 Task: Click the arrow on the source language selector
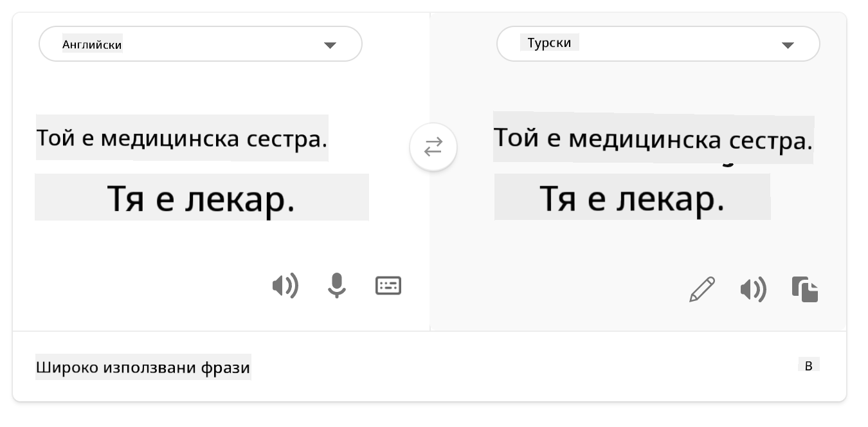(330, 45)
